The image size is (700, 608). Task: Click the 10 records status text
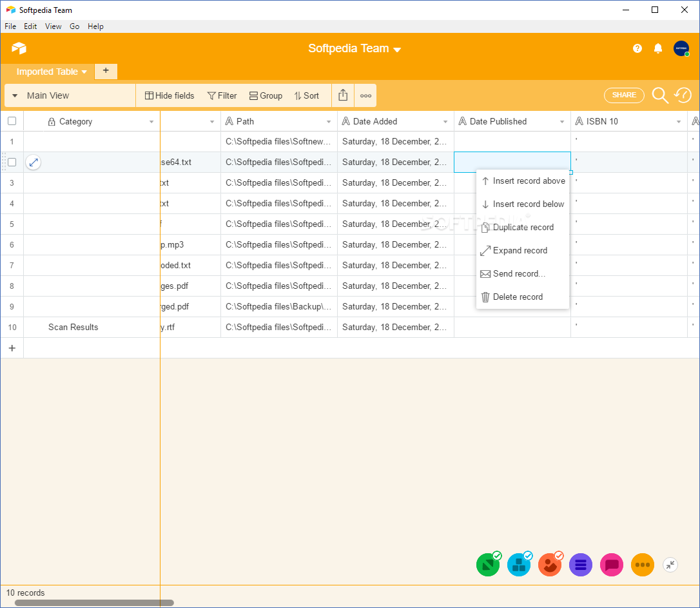[25, 593]
